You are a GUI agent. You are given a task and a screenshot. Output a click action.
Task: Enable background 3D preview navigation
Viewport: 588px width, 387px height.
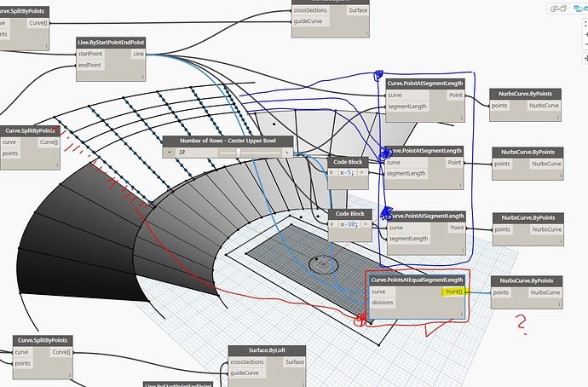pyautogui.click(x=558, y=9)
